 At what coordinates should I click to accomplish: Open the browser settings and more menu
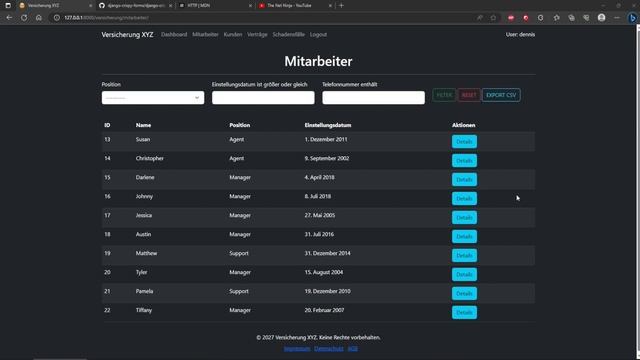tap(617, 18)
